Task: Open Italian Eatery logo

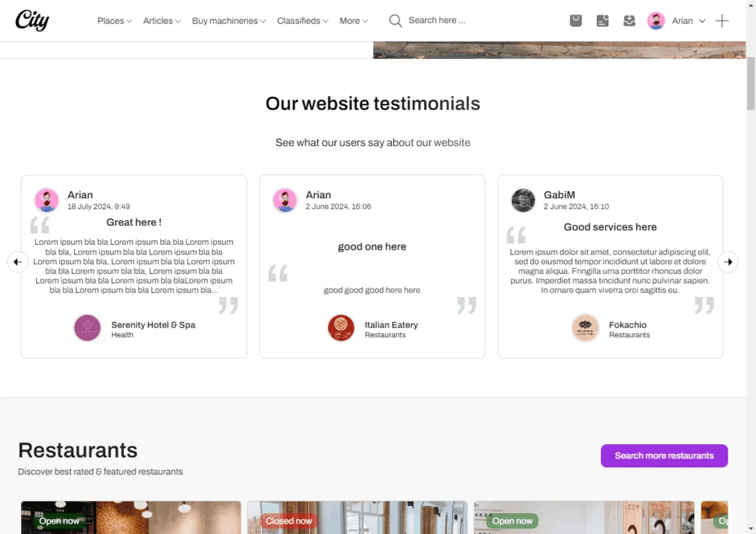Action: coord(341,328)
